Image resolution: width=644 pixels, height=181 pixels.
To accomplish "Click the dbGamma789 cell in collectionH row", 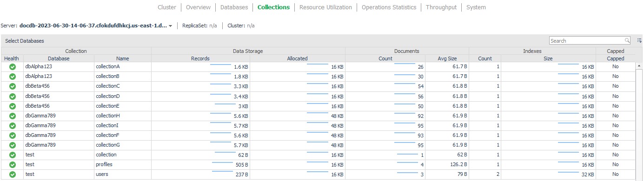I will tap(59, 116).
